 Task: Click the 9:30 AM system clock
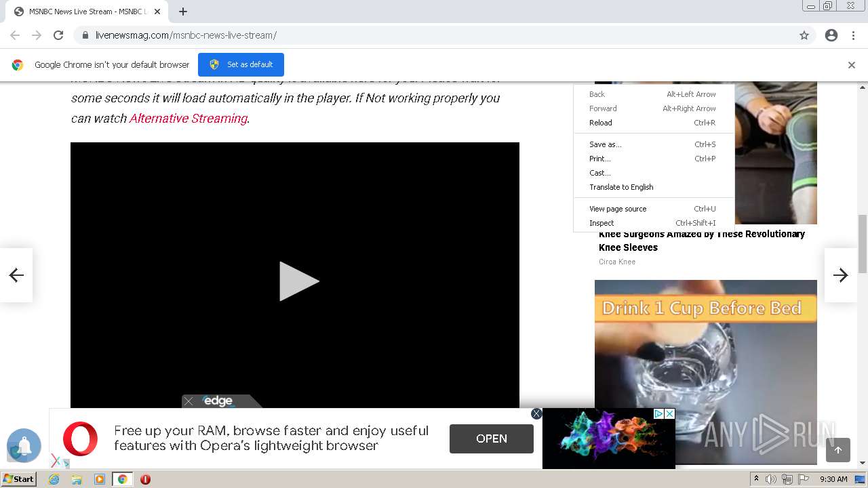833,479
